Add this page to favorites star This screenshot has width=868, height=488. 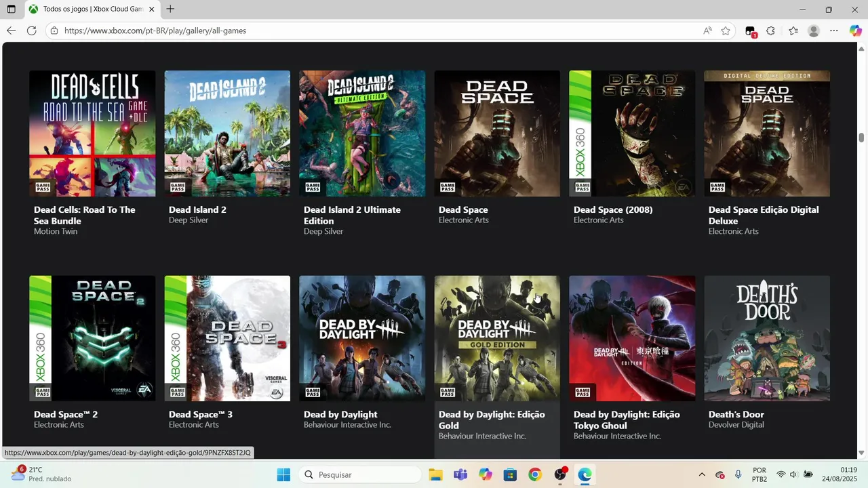tap(726, 30)
